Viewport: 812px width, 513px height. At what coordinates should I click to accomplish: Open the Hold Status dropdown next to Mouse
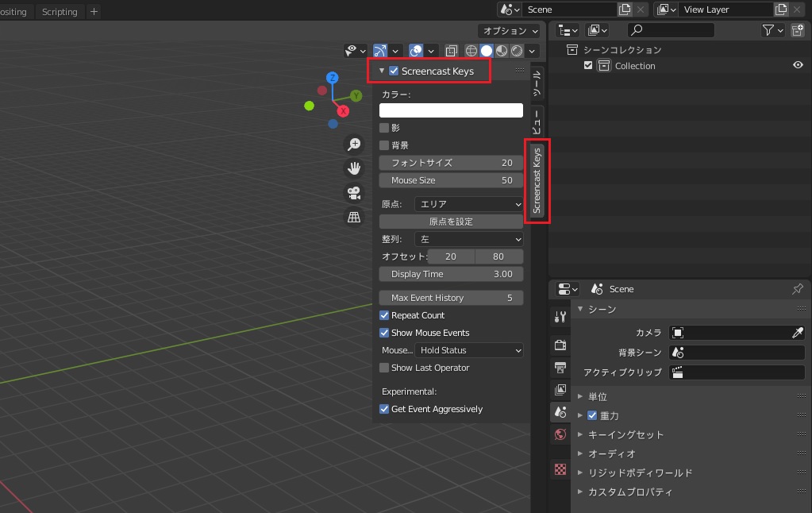click(x=468, y=349)
